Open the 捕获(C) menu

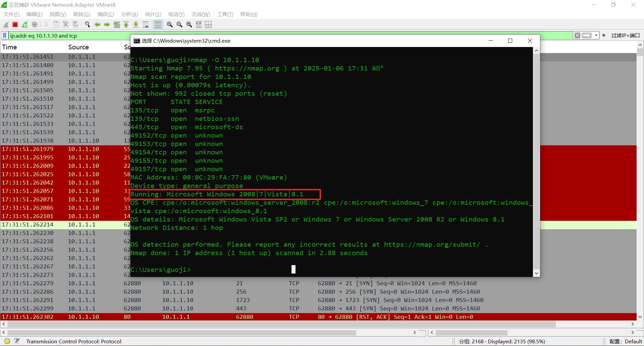tap(106, 14)
